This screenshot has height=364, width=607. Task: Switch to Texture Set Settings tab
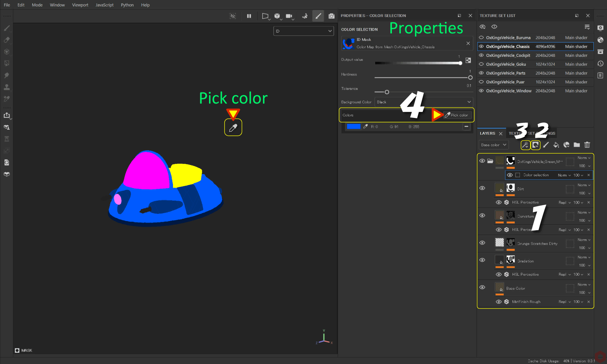click(x=531, y=133)
